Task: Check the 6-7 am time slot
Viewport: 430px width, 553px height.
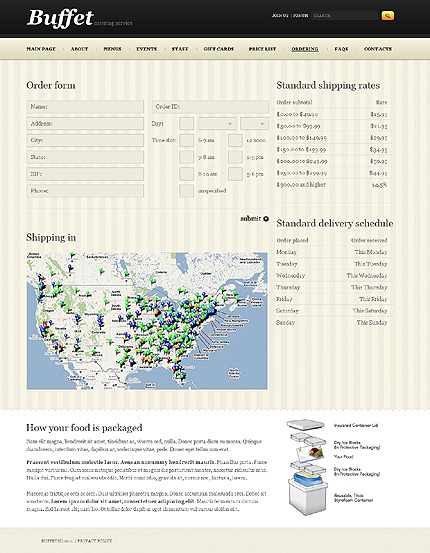Action: 186,140
